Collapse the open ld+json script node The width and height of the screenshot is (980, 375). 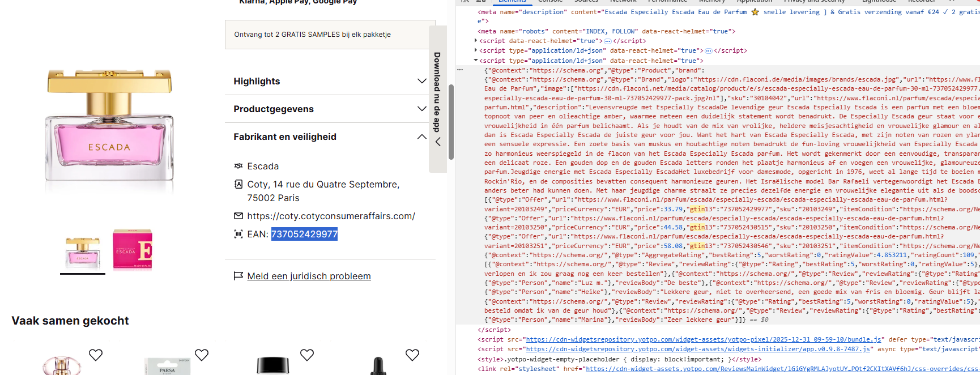pos(476,60)
